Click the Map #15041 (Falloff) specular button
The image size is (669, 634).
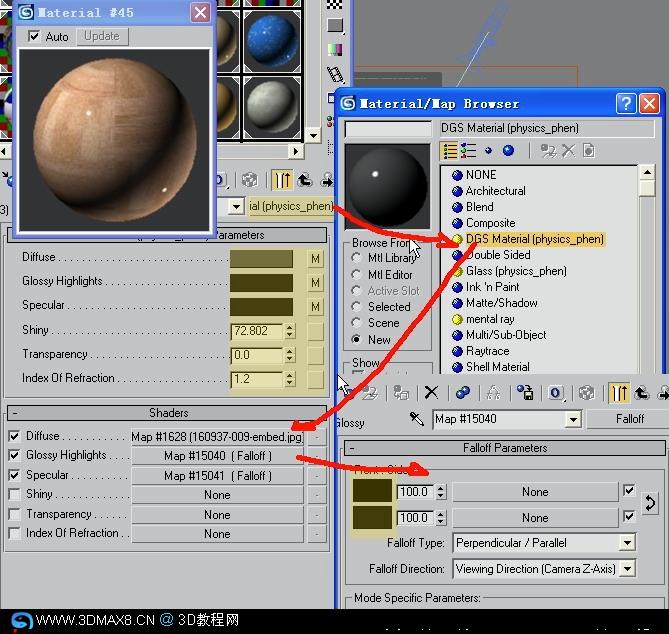pyautogui.click(x=218, y=476)
